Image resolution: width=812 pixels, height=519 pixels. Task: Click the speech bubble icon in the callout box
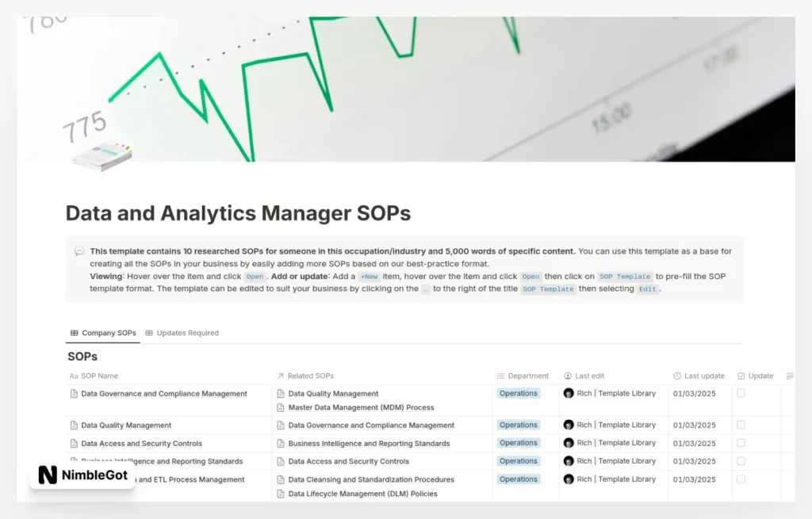click(79, 250)
